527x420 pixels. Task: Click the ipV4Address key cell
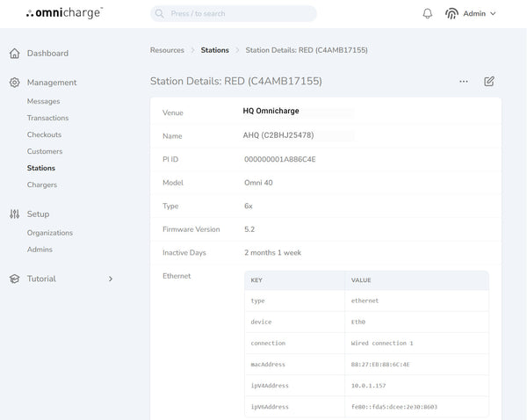(295, 386)
